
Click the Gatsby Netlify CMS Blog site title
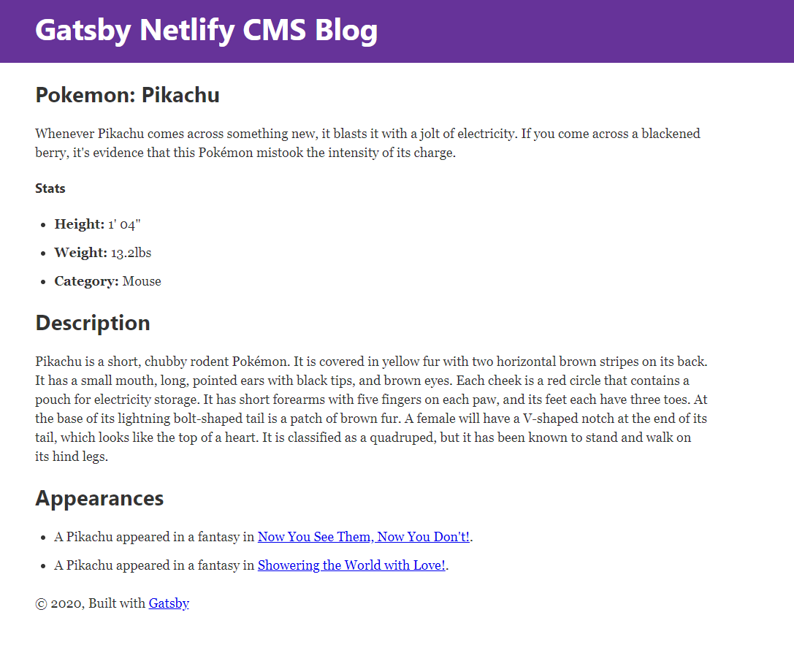[207, 31]
